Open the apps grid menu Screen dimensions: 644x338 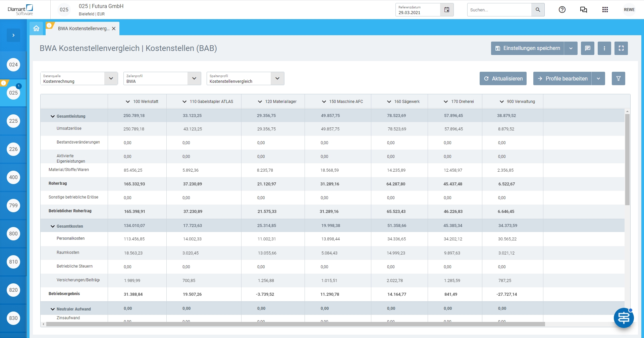(x=605, y=10)
